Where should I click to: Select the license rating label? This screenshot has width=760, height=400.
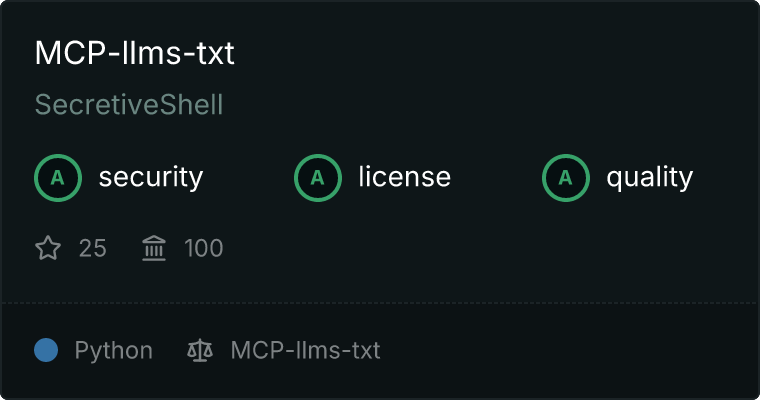(405, 176)
